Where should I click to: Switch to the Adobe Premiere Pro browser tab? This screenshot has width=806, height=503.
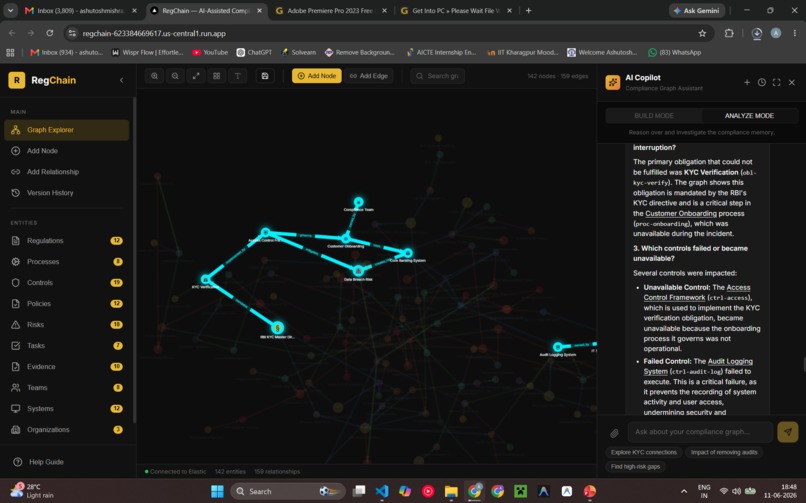point(330,11)
